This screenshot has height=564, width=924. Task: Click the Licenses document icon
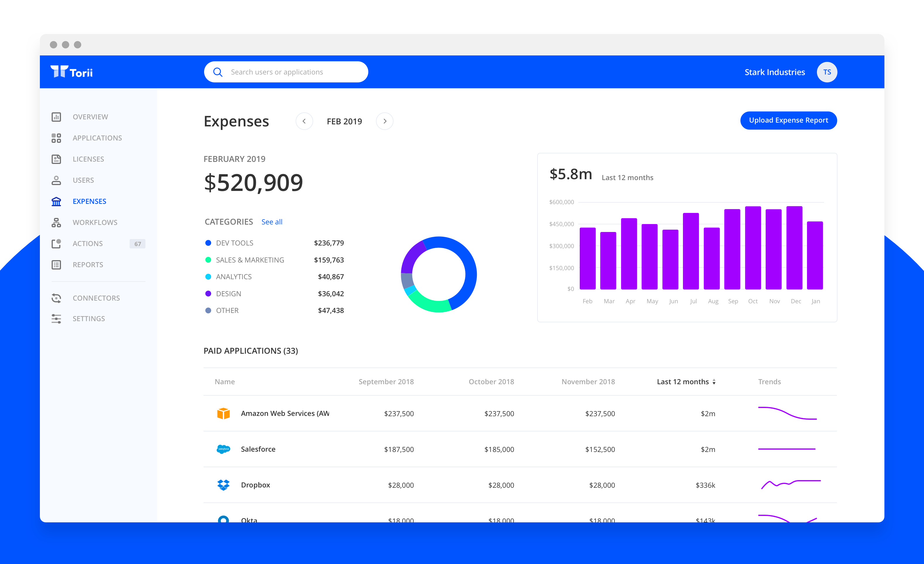coord(56,159)
